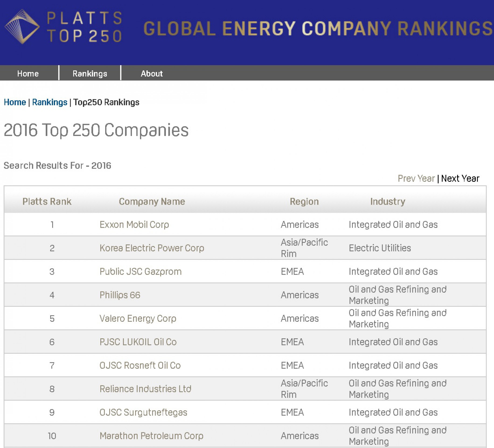Open Korea Electric Power Corp entry
The height and width of the screenshot is (448, 494).
tap(152, 248)
